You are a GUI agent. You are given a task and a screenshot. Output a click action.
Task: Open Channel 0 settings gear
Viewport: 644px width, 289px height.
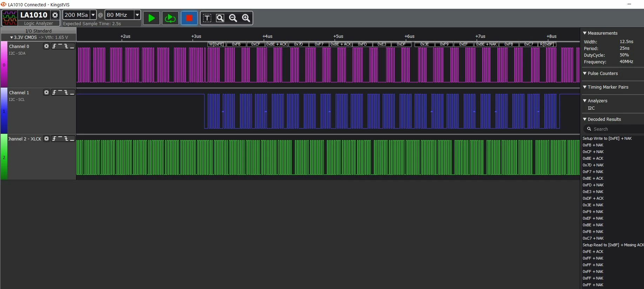46,46
